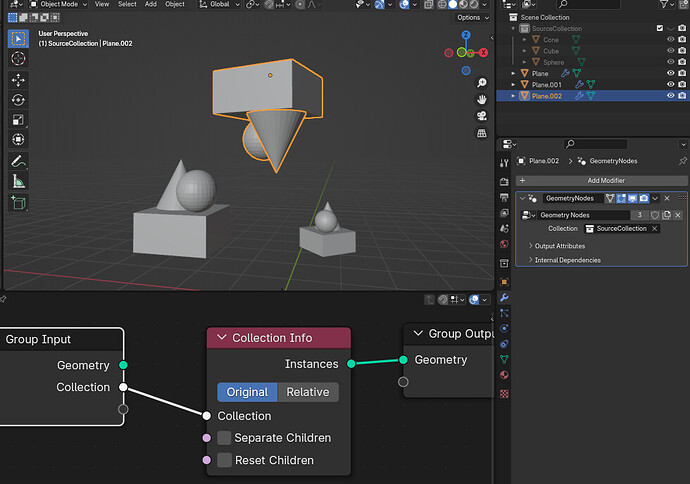This screenshot has height=484, width=690.
Task: Select the Annotate tool
Action: tap(18, 161)
